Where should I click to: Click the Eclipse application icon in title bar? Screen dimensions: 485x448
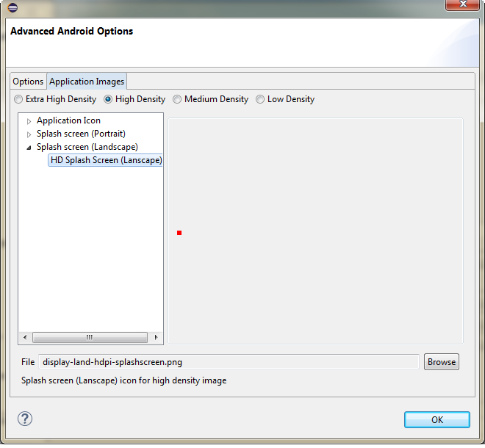12,7
